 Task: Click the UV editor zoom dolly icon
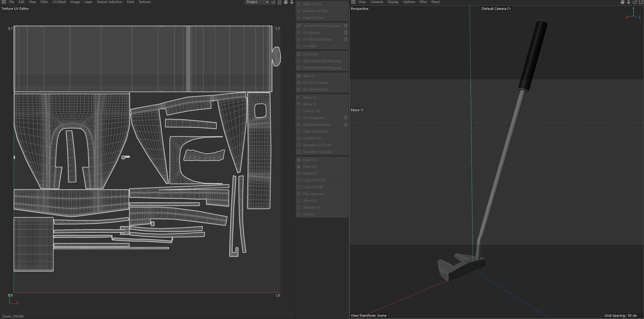tap(292, 2)
